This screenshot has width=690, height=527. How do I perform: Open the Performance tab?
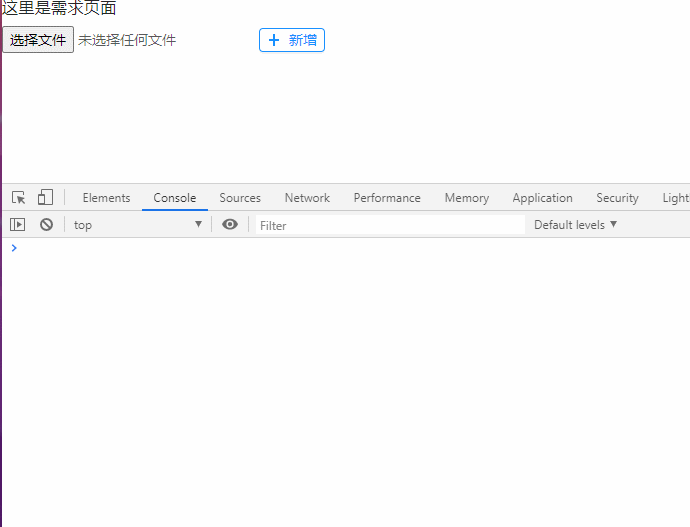pyautogui.click(x=387, y=198)
